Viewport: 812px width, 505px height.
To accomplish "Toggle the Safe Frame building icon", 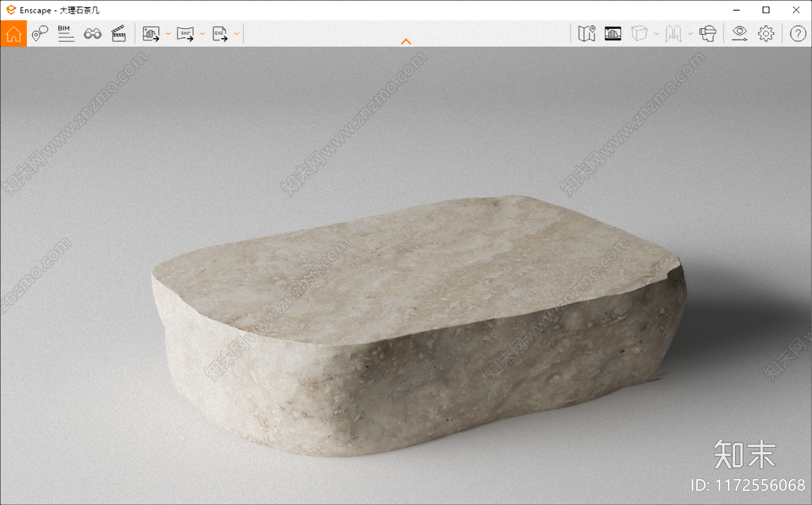I will [613, 34].
